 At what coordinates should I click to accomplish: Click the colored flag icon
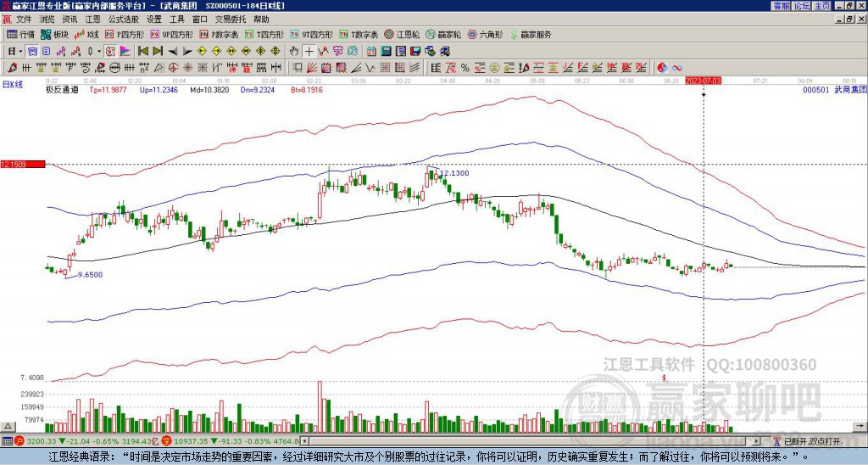[125, 52]
